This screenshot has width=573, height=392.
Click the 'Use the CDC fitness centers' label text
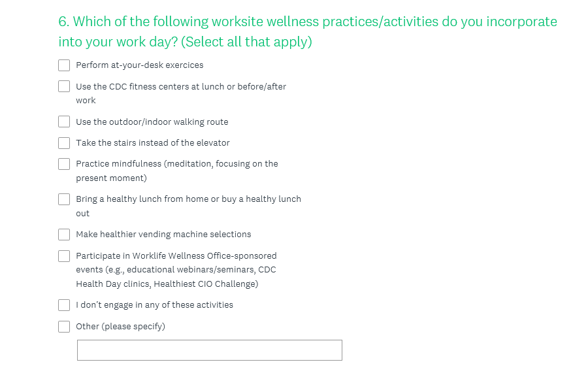180,87
